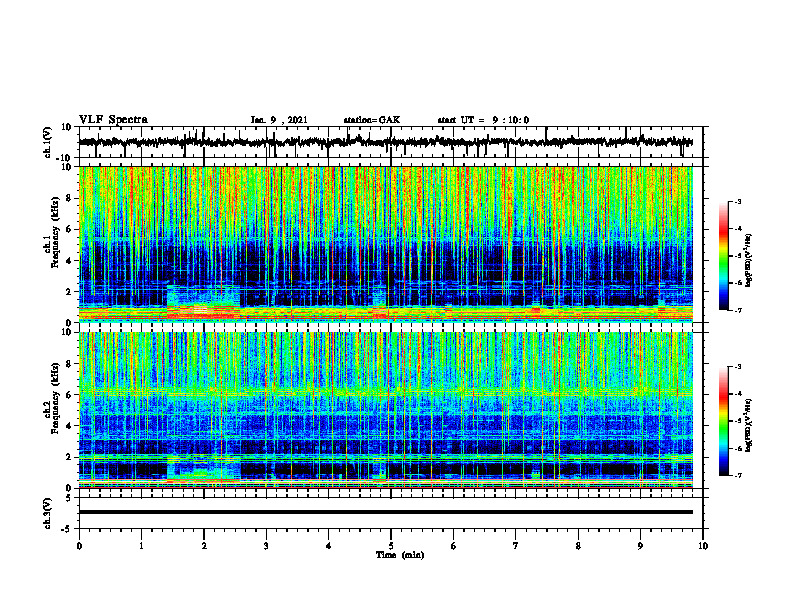Screen dimensions: 792x612
Task: Click inside the ch.2 spectrogram panel
Action: pos(385,410)
